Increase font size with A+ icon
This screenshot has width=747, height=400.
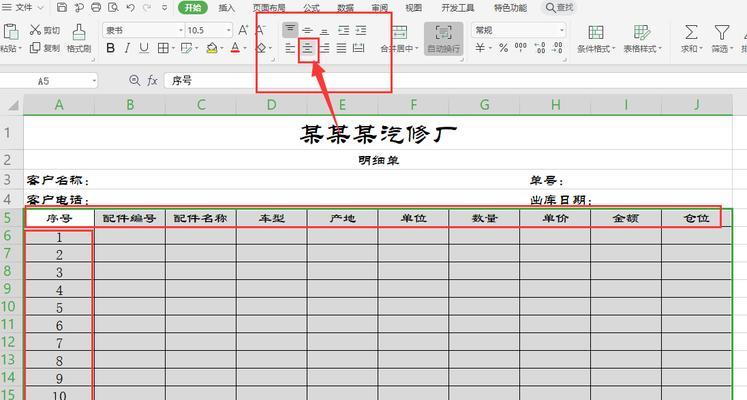pos(243,30)
